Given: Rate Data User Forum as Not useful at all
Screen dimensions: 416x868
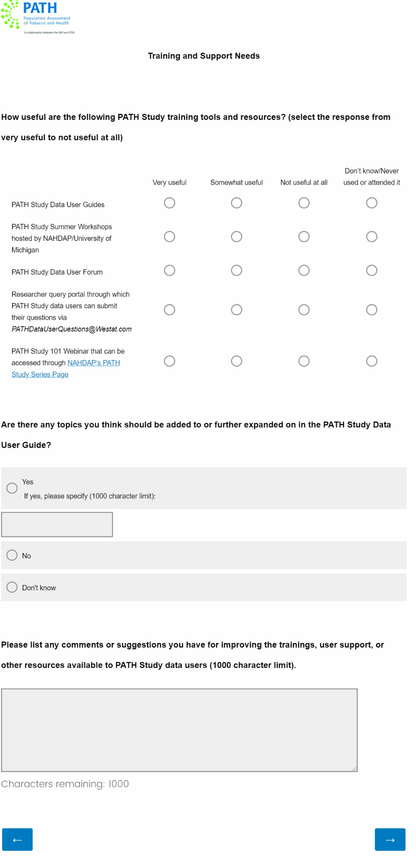Looking at the screenshot, I should [304, 270].
